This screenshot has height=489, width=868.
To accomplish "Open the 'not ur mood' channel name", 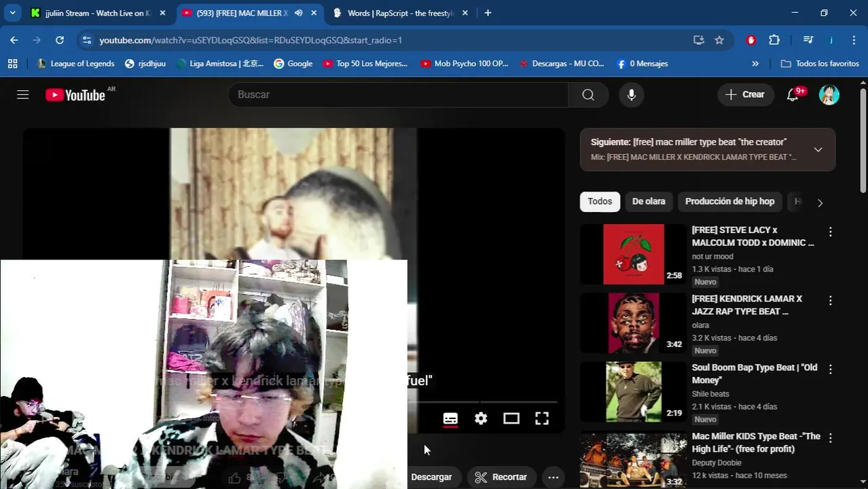I will [712, 256].
